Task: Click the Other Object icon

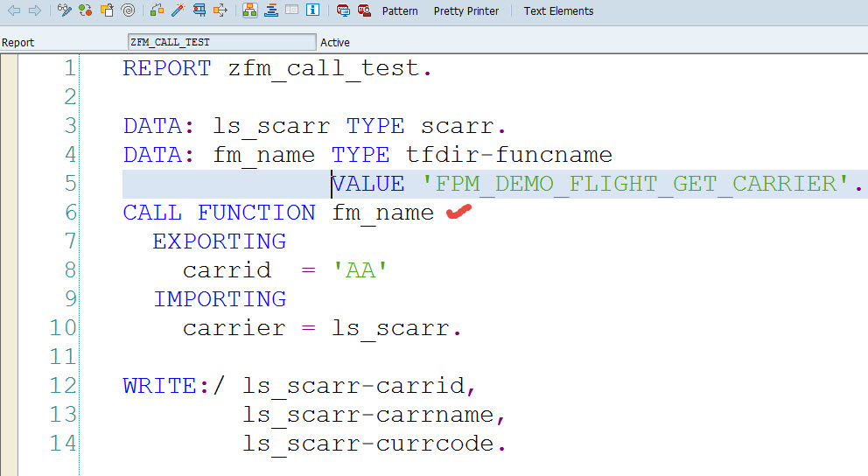Action: tap(107, 10)
